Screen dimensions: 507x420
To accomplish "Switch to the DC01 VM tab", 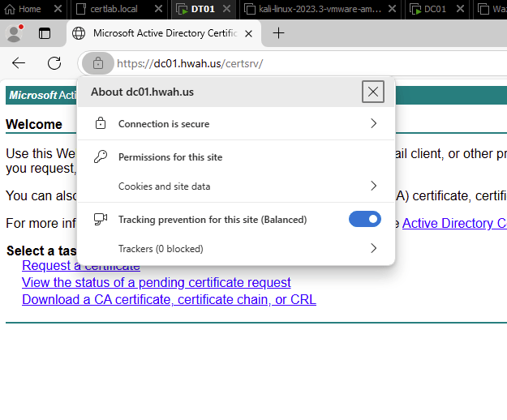I will [x=436, y=9].
